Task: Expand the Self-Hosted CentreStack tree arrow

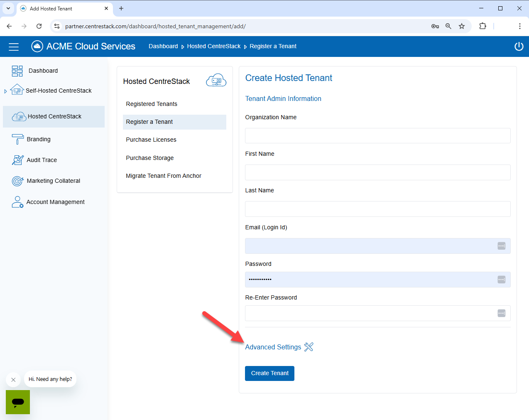Action: coord(5,91)
